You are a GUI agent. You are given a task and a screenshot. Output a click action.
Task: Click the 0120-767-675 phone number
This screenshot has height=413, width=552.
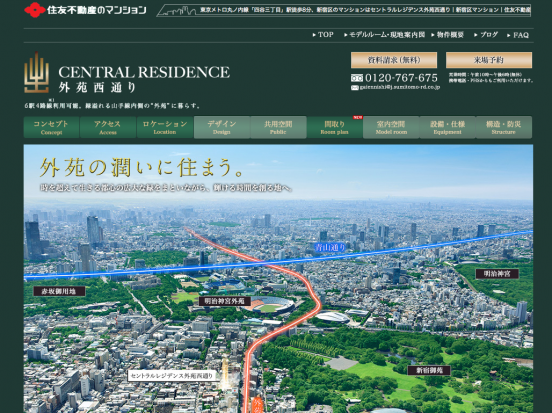pyautogui.click(x=401, y=78)
